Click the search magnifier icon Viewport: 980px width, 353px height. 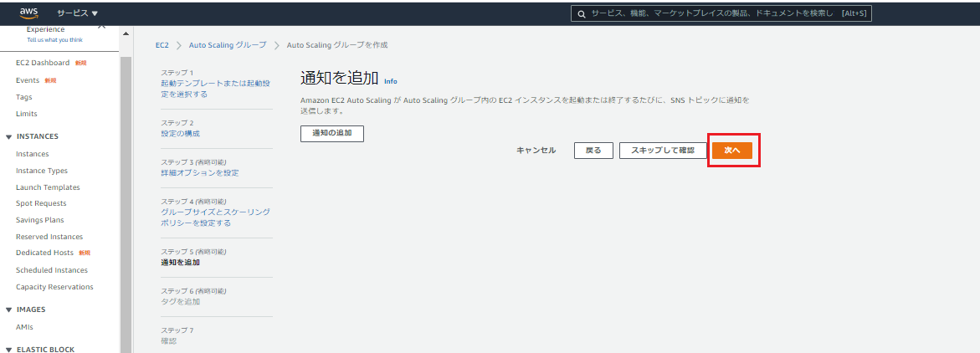point(582,13)
